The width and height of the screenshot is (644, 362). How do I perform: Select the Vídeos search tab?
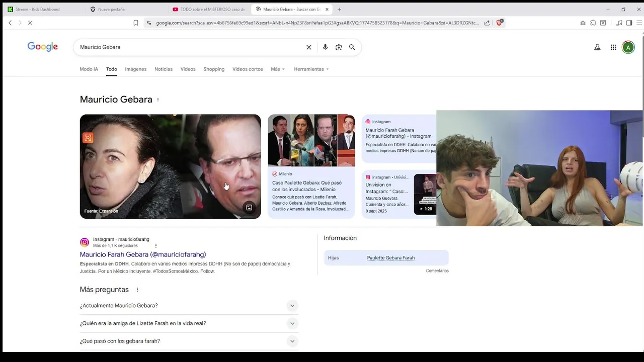pos(188,69)
